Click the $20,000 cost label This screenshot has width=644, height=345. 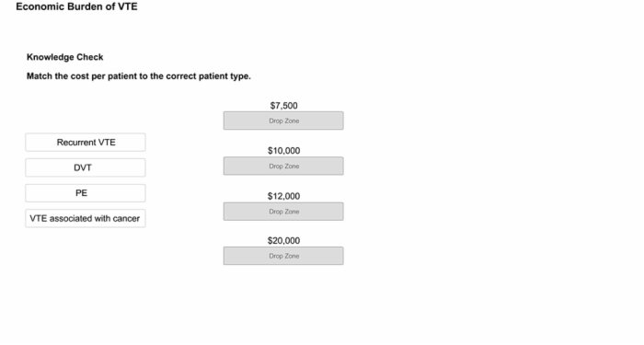coord(283,241)
